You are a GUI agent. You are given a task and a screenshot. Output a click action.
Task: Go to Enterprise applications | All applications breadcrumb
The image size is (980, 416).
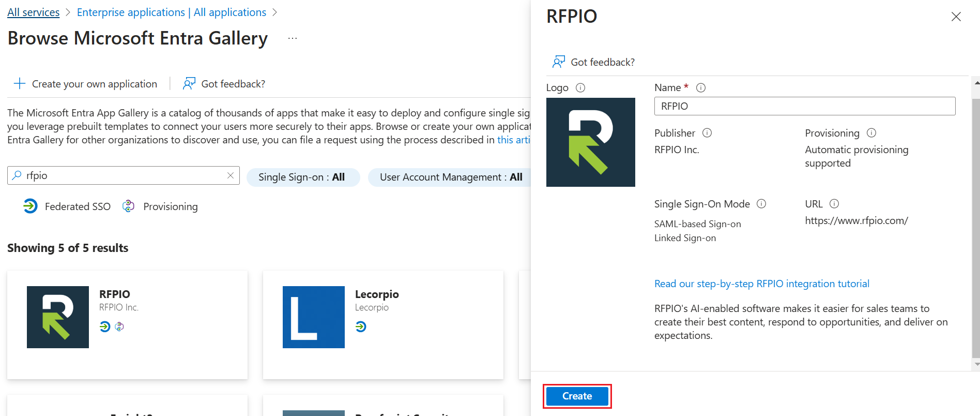[172, 12]
